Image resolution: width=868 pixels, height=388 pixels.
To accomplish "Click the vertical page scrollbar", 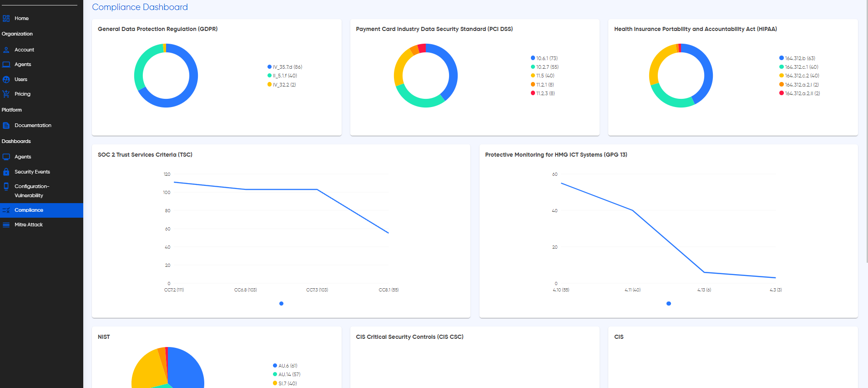I will click(x=866, y=132).
